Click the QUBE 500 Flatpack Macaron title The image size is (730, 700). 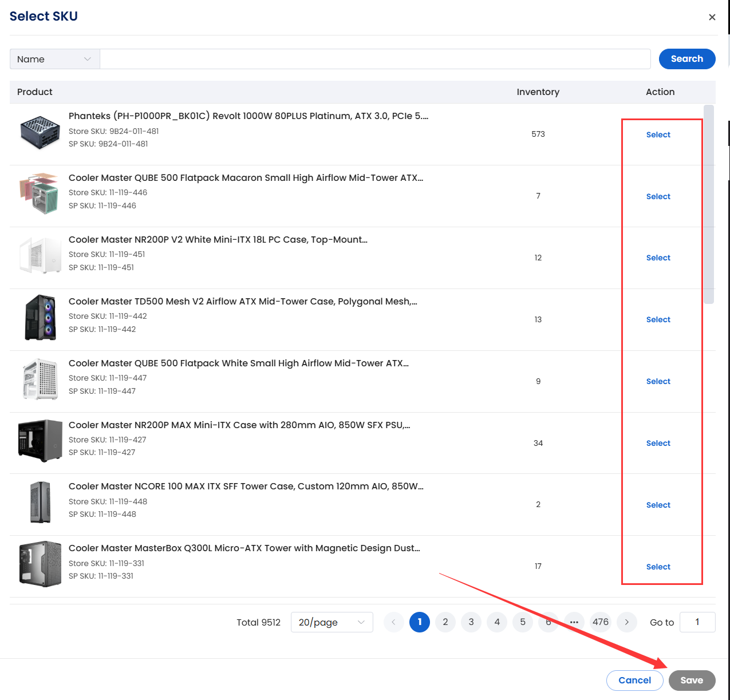246,178
